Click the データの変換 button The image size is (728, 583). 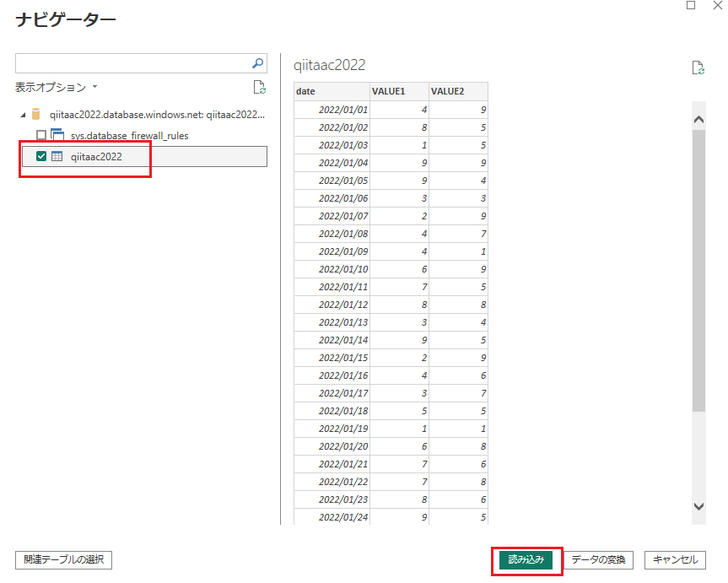(x=598, y=559)
